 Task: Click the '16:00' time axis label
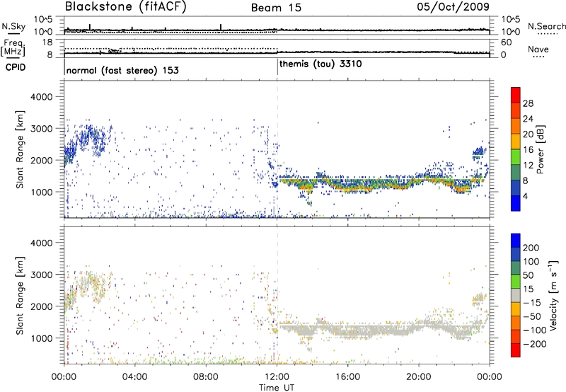pos(347,377)
